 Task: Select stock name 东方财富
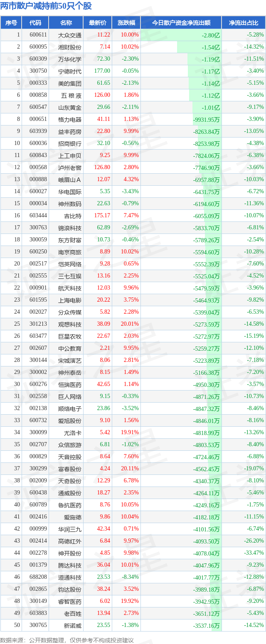pos(70,240)
